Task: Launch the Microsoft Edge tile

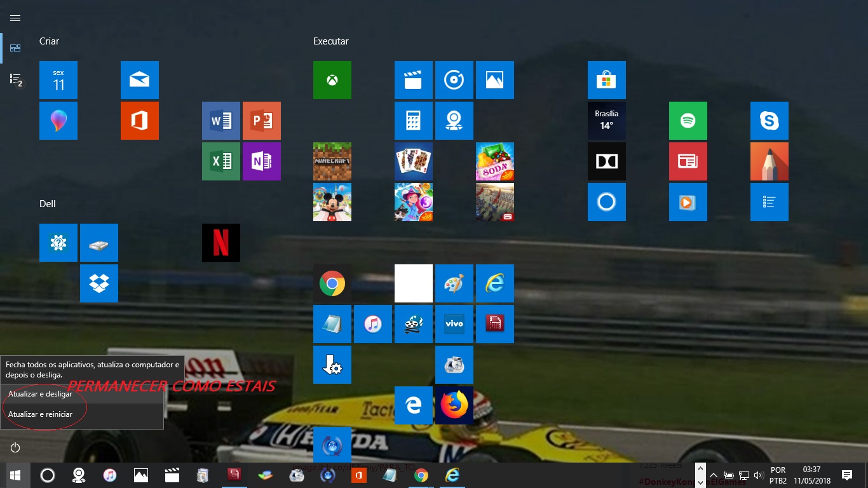Action: tap(414, 405)
